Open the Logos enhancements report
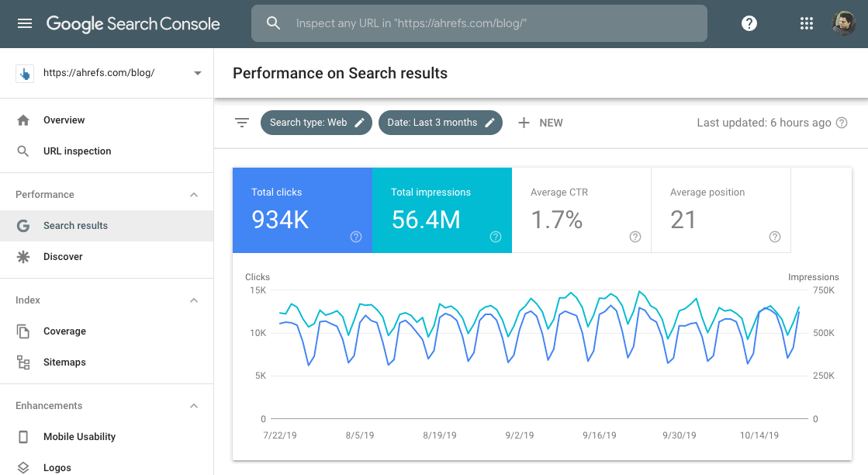The height and width of the screenshot is (475, 868). (58, 467)
